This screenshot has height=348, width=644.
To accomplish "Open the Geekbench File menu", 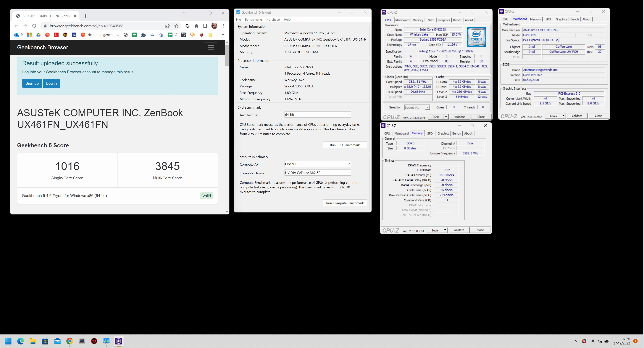I will (238, 20).
